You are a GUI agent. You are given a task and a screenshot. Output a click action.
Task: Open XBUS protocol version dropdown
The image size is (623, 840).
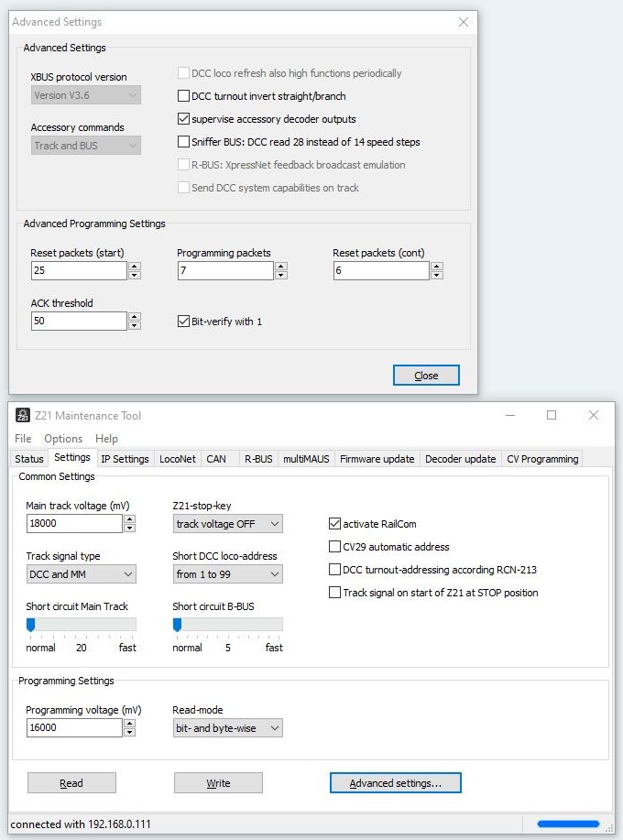click(86, 95)
